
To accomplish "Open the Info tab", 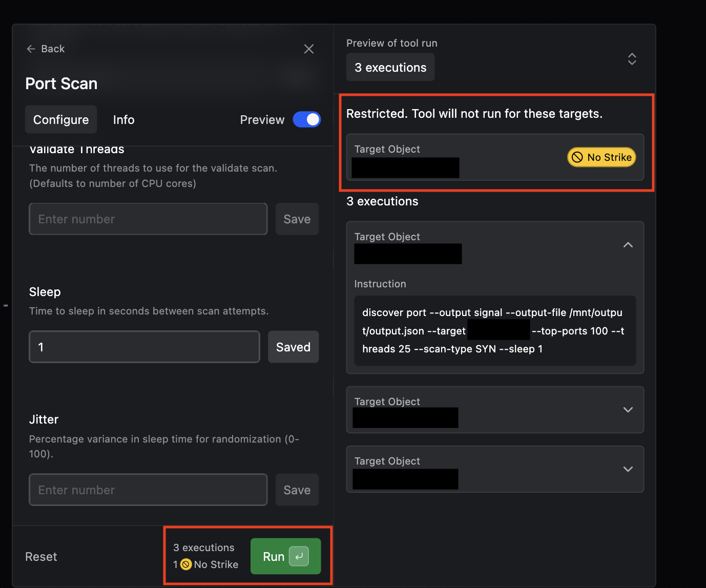I will click(x=123, y=120).
